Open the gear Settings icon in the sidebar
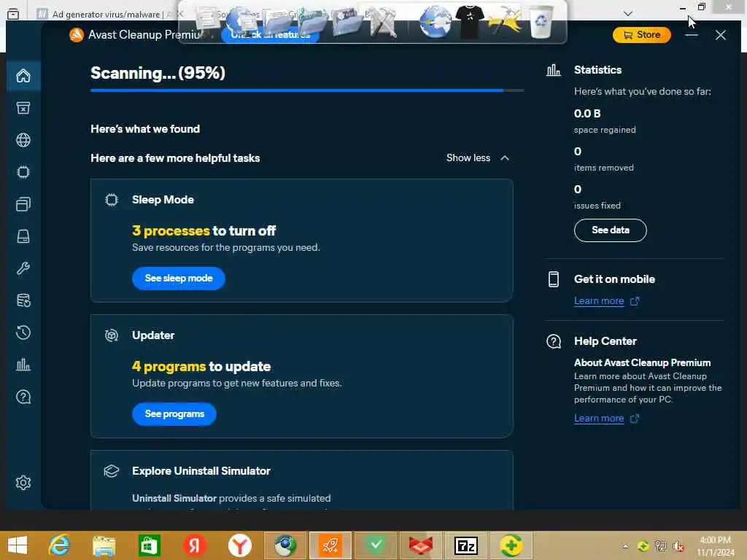The height and width of the screenshot is (560, 747). [x=23, y=483]
